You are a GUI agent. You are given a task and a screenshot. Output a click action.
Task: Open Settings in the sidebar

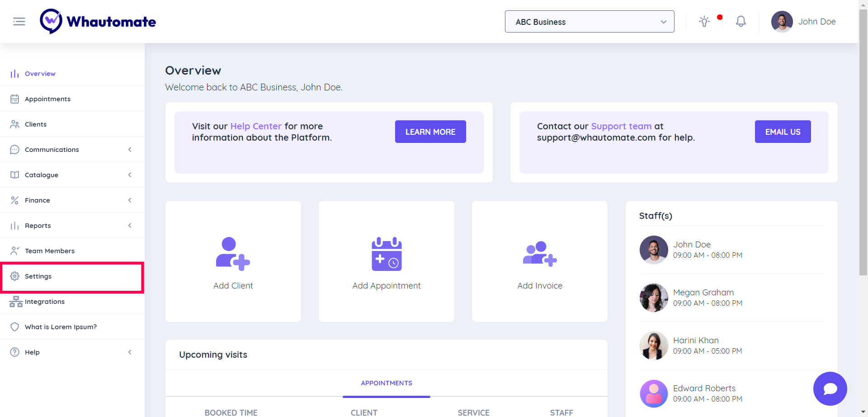tap(38, 276)
